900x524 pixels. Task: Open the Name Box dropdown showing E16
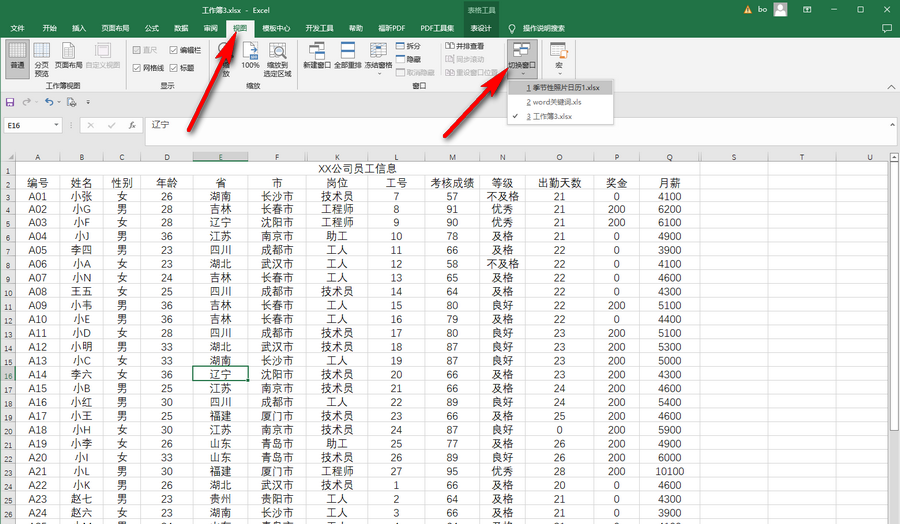point(56,126)
